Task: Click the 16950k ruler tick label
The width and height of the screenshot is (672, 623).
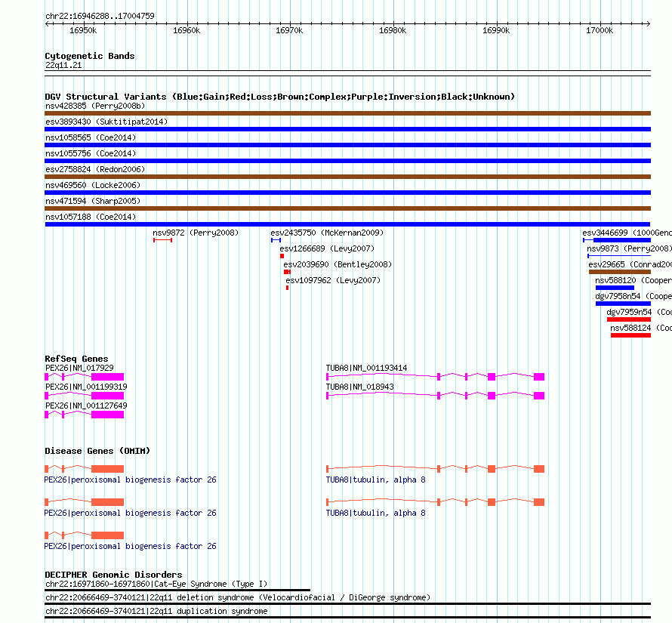Action: [x=83, y=30]
